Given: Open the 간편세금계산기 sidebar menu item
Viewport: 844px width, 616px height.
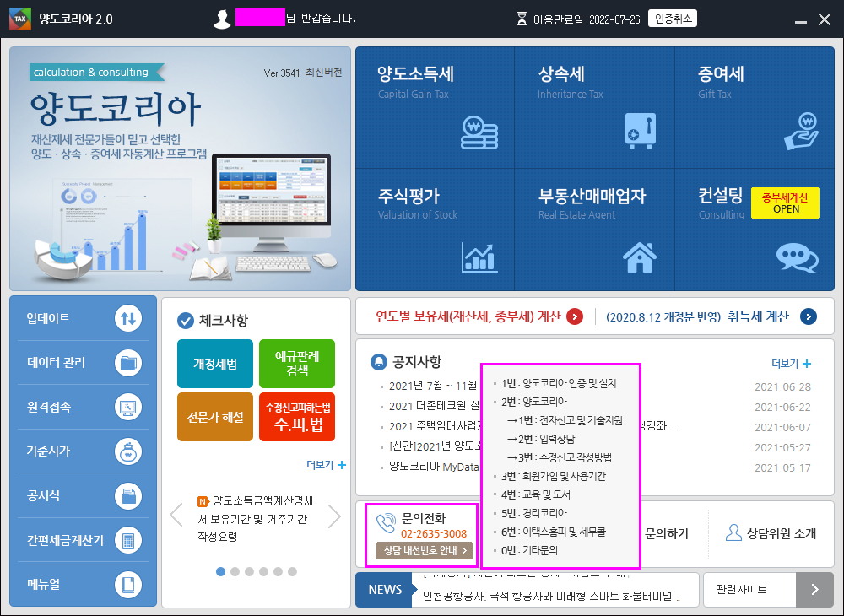Looking at the screenshot, I should click(83, 540).
